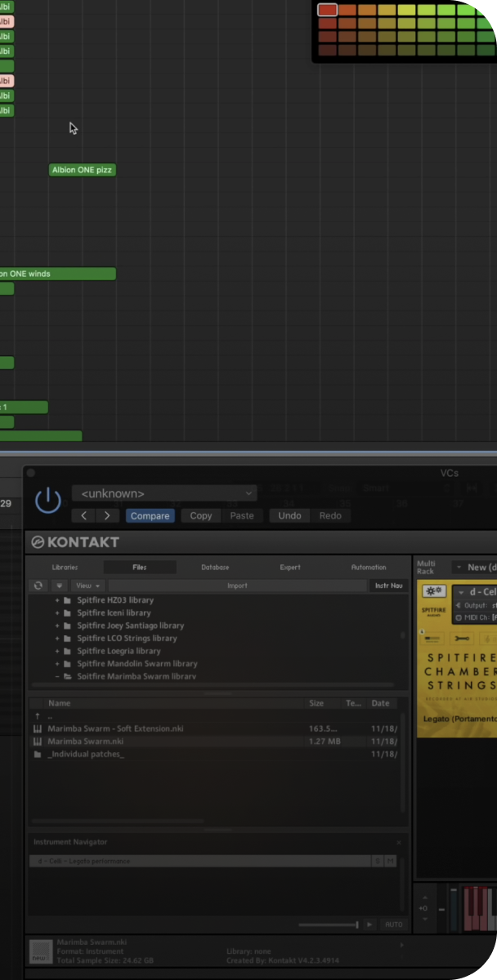This screenshot has width=497, height=980.
Task: Toggle mute M on navigator instrument
Action: pos(391,861)
